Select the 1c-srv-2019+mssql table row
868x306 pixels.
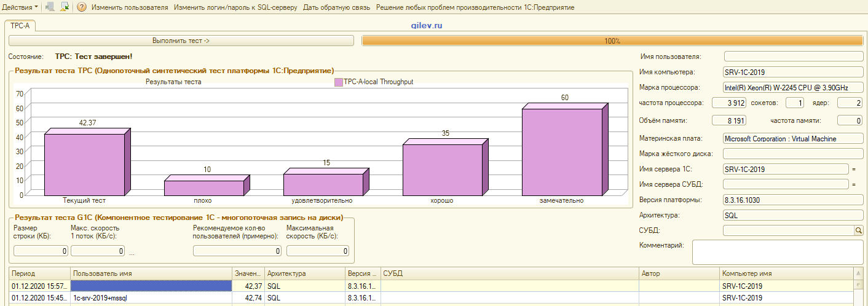(x=151, y=298)
